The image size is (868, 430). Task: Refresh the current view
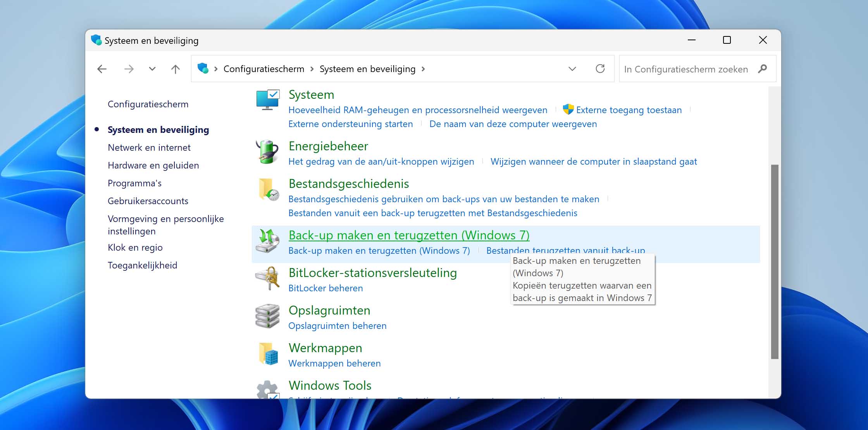600,69
